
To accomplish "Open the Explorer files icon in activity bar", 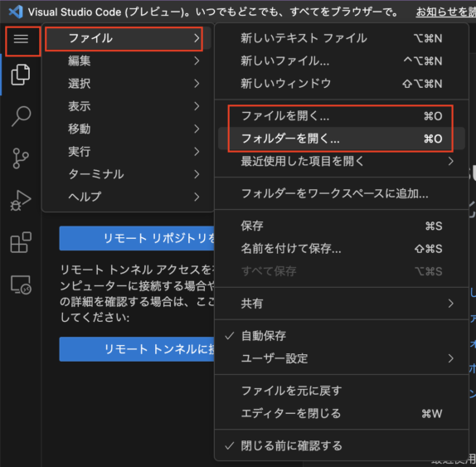I will pyautogui.click(x=21, y=75).
